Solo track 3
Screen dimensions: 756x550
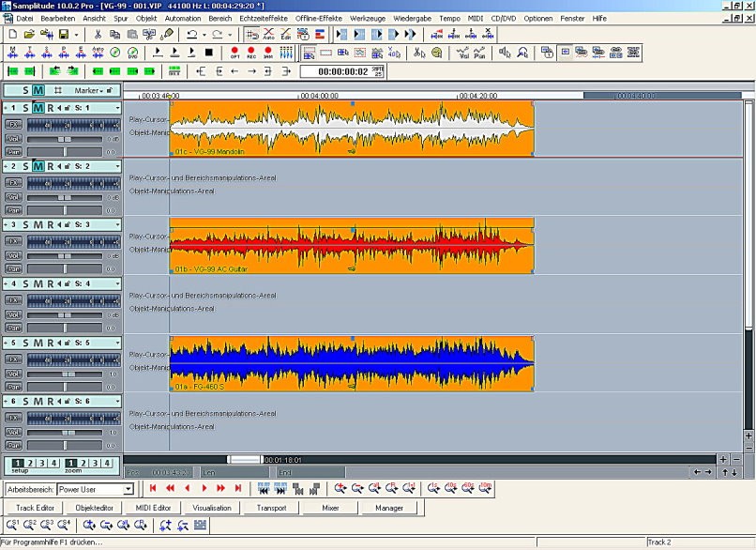coord(26,225)
